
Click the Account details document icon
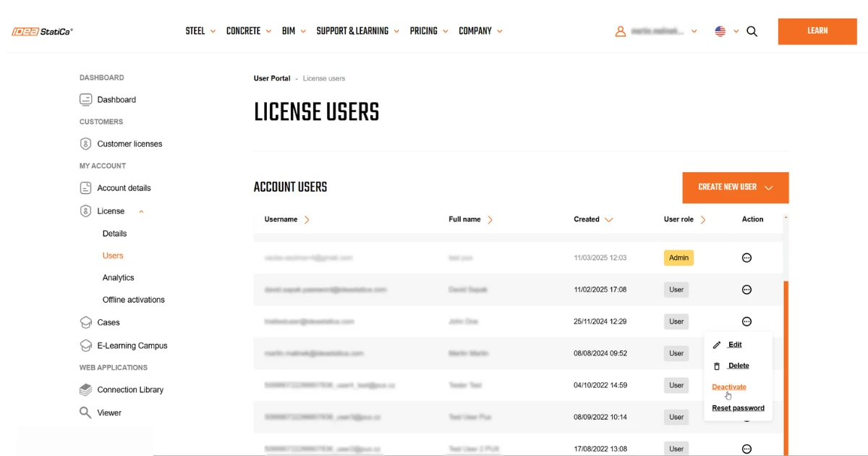[x=85, y=188]
